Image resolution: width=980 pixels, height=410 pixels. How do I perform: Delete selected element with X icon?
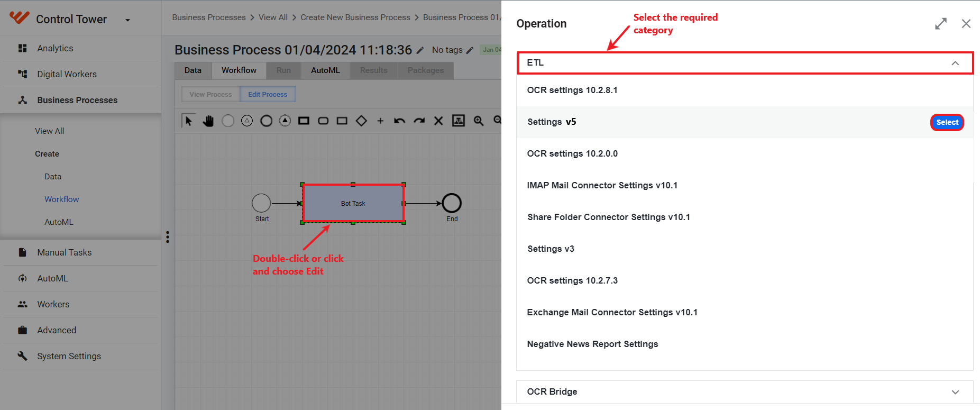pyautogui.click(x=438, y=121)
